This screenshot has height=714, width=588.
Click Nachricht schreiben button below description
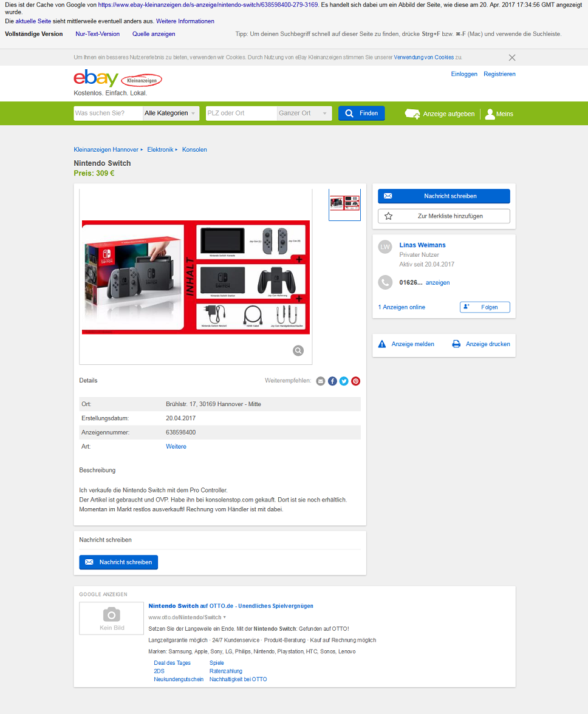click(118, 562)
